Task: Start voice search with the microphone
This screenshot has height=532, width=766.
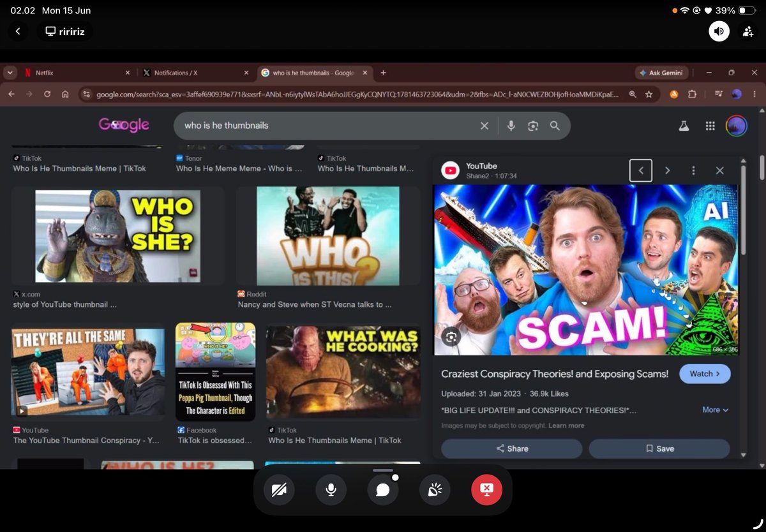Action: click(511, 126)
